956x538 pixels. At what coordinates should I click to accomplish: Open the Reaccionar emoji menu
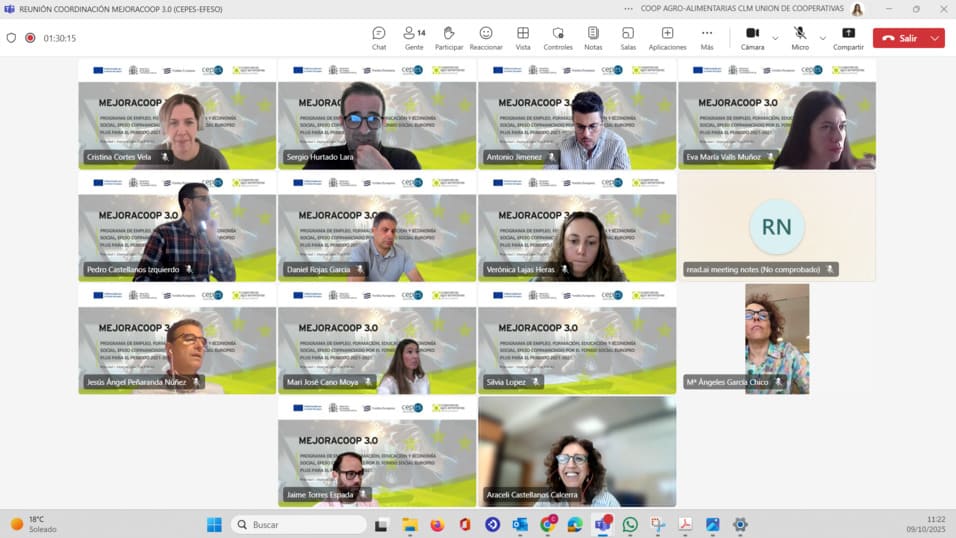click(486, 37)
